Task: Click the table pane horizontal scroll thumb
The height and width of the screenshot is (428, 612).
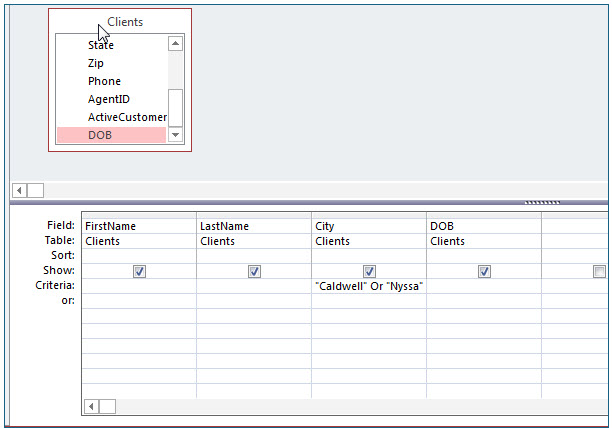Action: click(x=36, y=191)
